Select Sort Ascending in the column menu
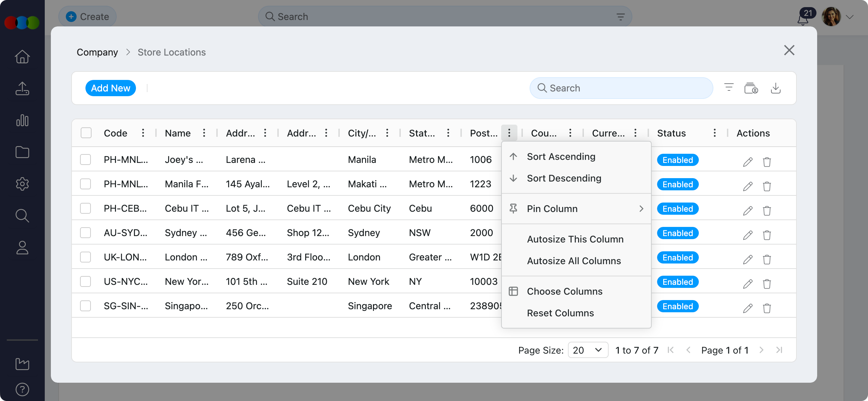 tap(561, 156)
